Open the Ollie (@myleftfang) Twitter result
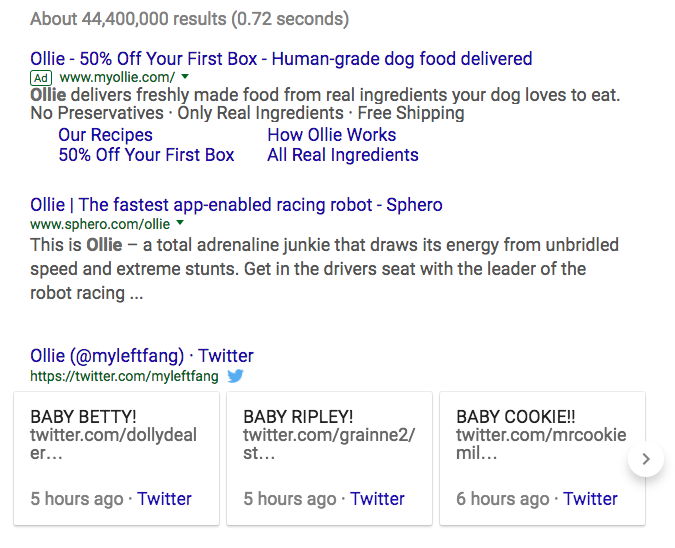The width and height of the screenshot is (675, 548). (x=141, y=356)
